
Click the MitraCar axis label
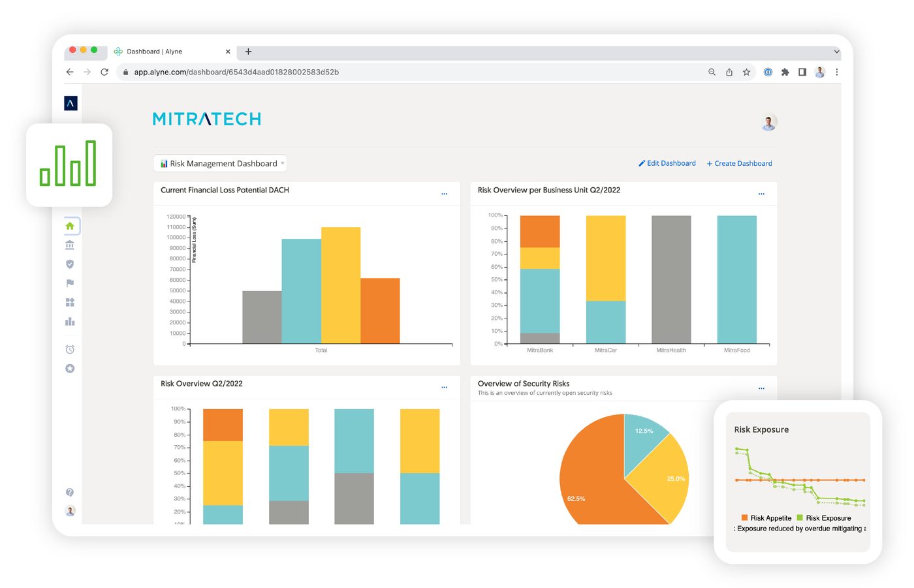click(606, 350)
